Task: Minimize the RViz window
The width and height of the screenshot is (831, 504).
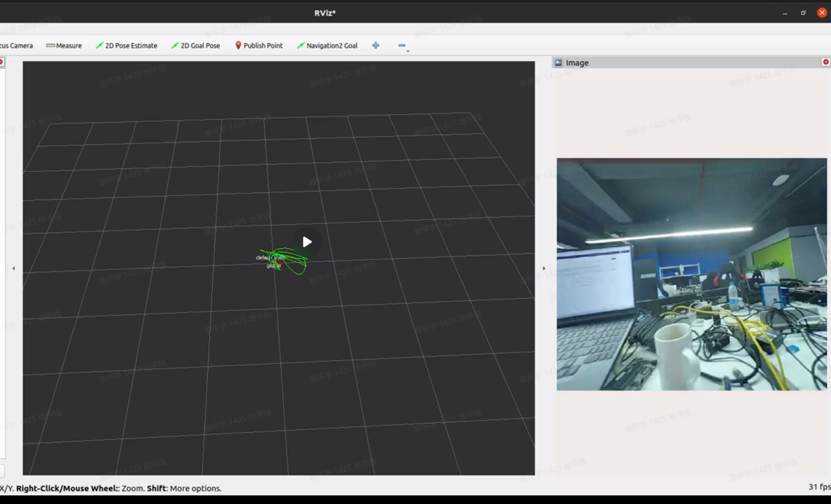Action: (x=785, y=13)
